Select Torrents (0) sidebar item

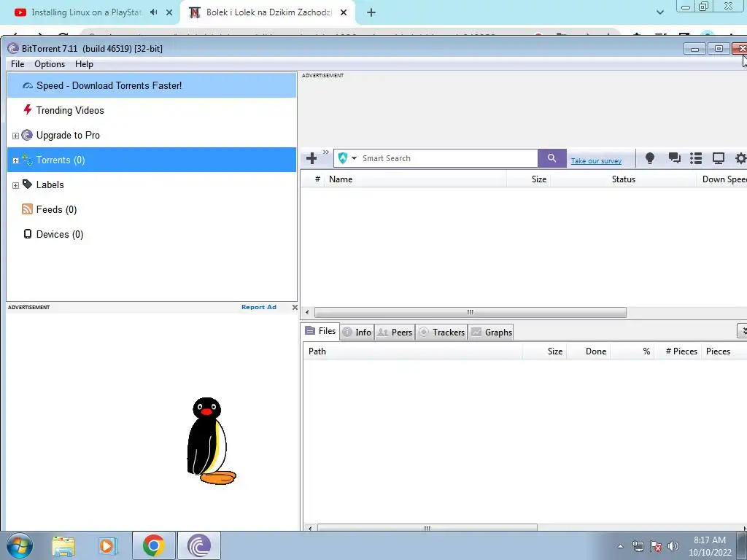[152, 160]
